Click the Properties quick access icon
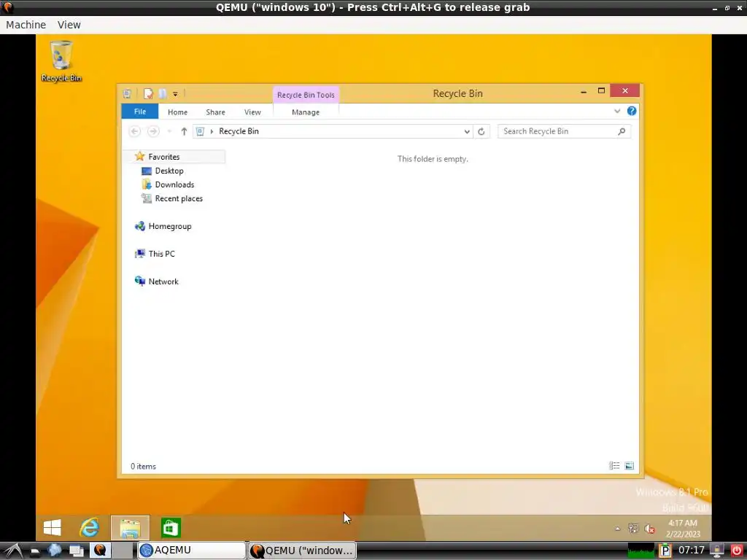Screen dimensions: 747x560 (148, 94)
